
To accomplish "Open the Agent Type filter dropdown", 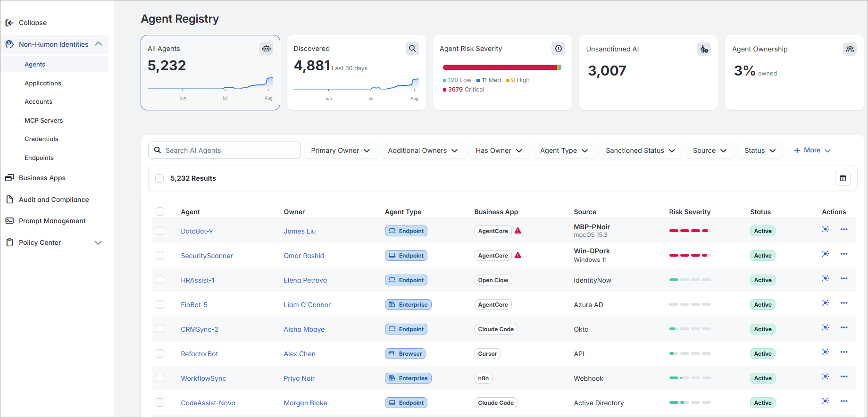I will tap(564, 150).
